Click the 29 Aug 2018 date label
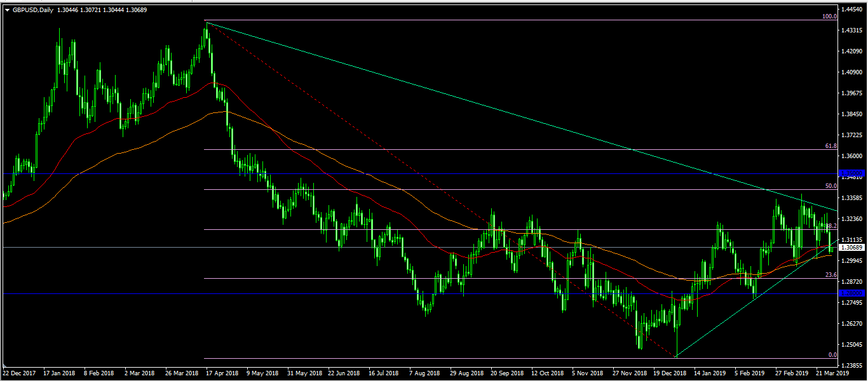 (x=465, y=373)
